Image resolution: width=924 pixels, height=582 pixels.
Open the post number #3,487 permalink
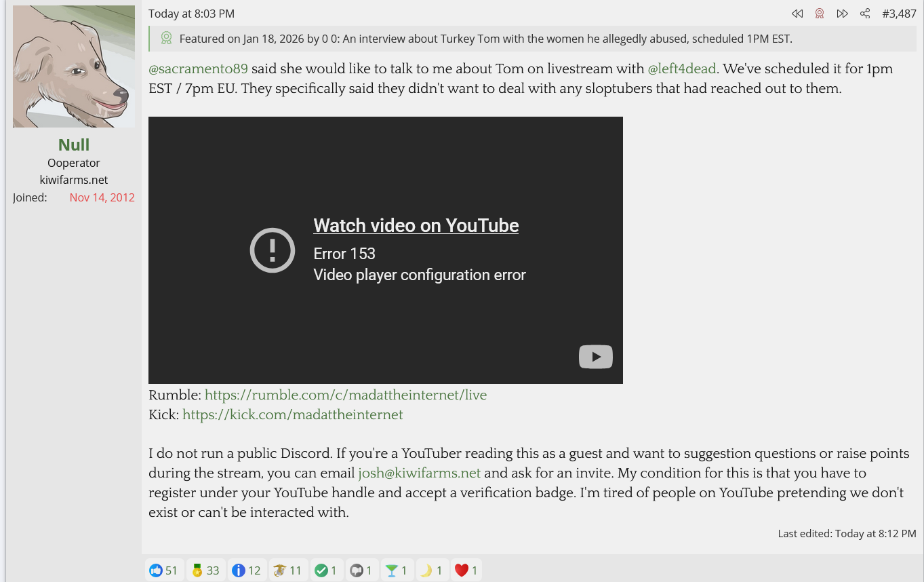[x=899, y=14]
